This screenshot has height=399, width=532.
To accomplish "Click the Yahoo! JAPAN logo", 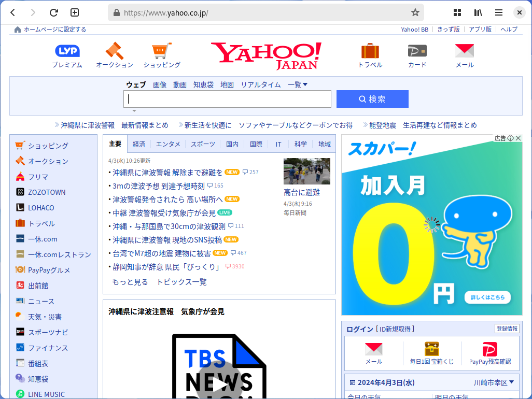I will point(267,55).
